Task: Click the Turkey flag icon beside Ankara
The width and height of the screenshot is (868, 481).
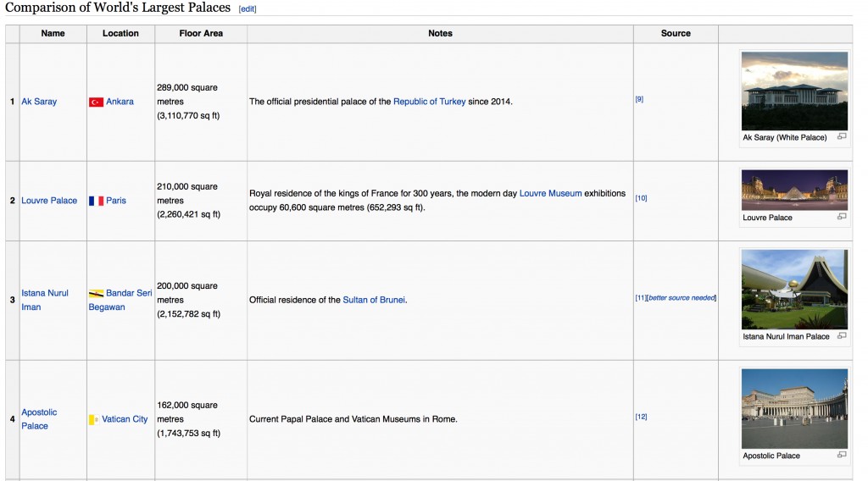Action: click(x=96, y=102)
